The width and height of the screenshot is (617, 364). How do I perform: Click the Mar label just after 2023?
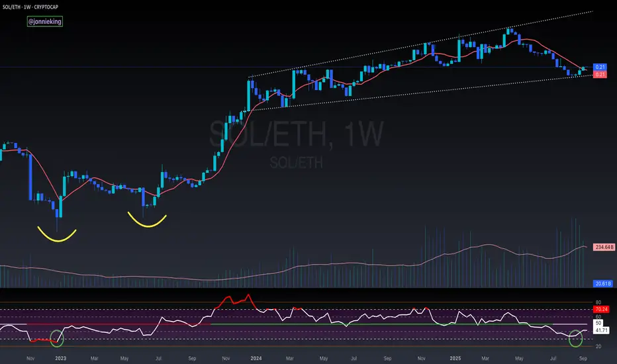95,358
